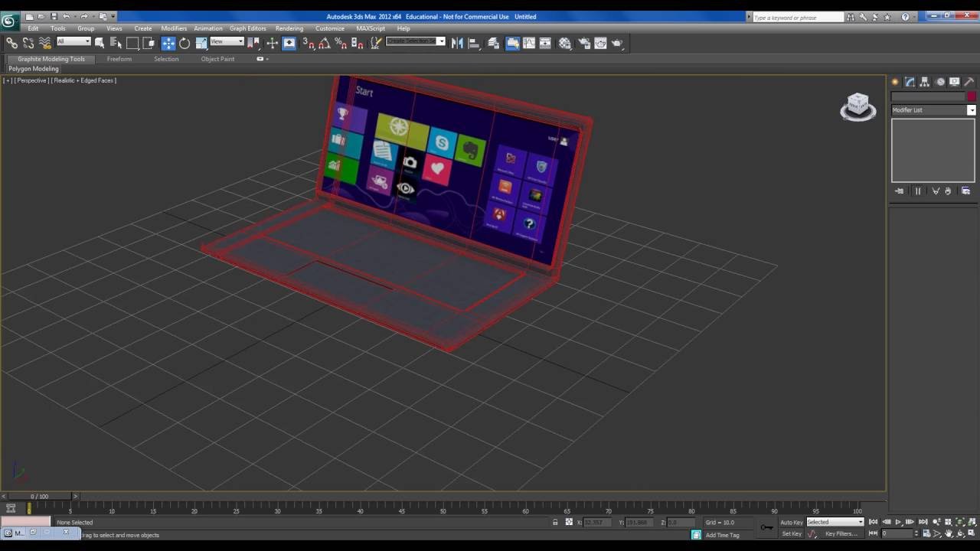
Task: Click the time slider 0 / 100 handle
Action: point(39,497)
